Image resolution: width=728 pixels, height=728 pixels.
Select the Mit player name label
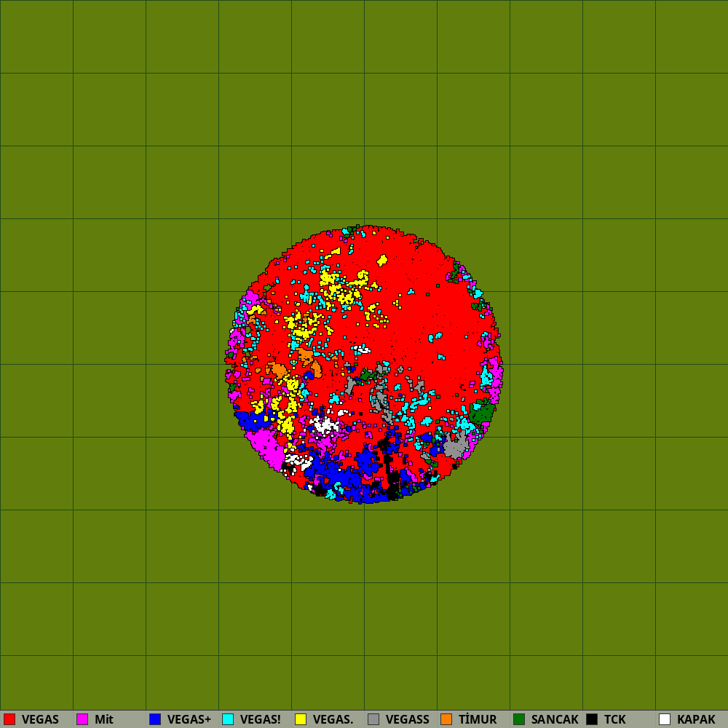[104, 720]
